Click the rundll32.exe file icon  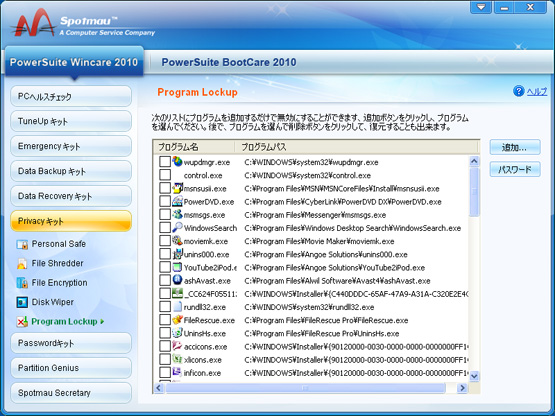(177, 307)
